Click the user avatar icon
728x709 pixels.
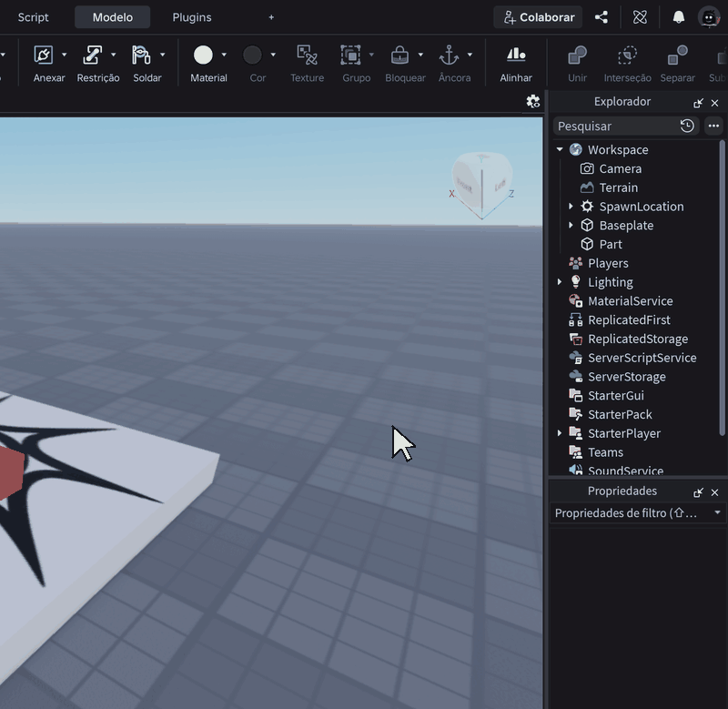(x=709, y=17)
